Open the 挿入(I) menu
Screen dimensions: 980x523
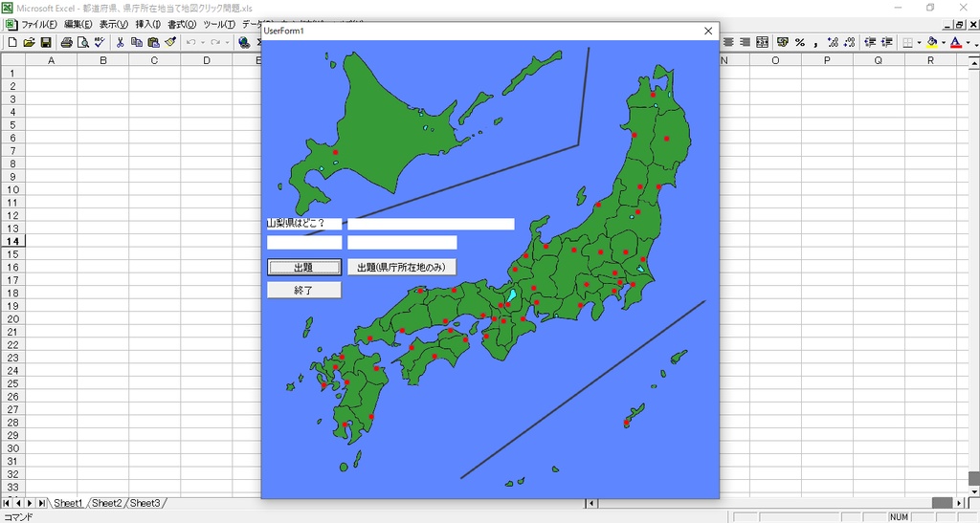148,25
